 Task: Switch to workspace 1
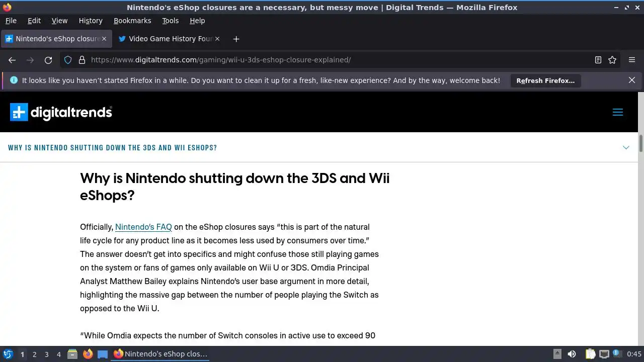[22, 354]
